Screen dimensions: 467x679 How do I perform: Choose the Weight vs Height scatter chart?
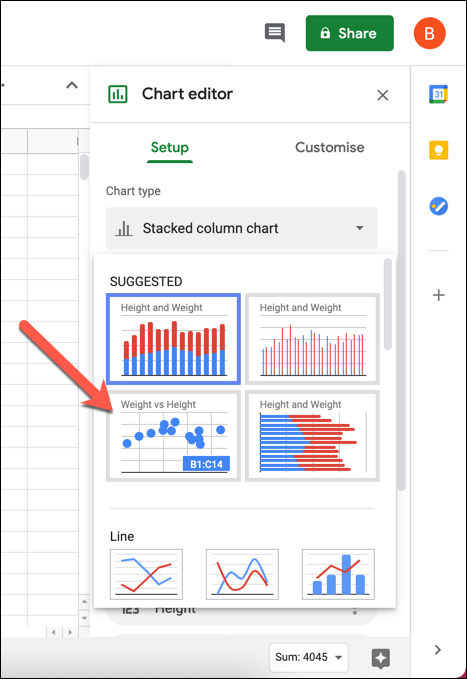[173, 436]
